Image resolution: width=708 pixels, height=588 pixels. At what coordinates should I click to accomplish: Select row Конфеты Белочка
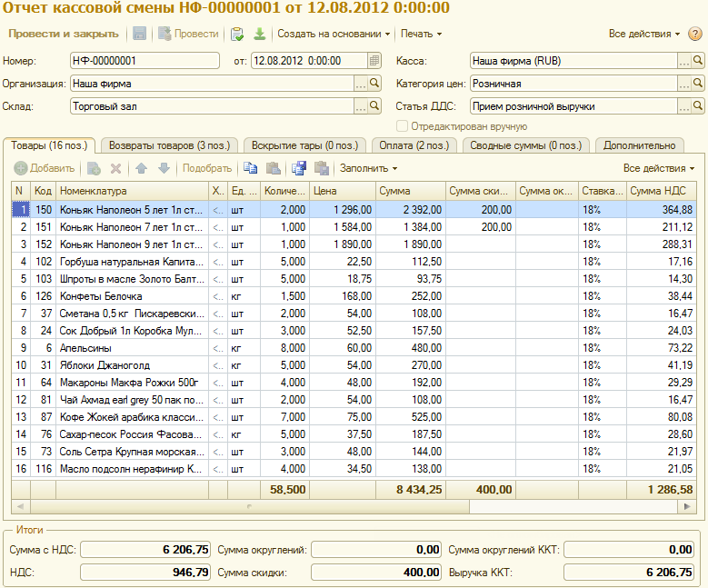click(354, 295)
